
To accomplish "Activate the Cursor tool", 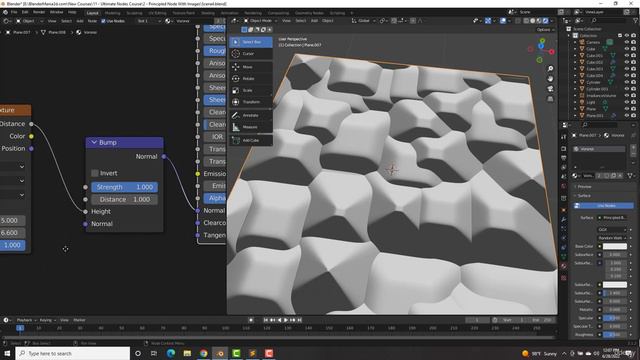I will pyautogui.click(x=251, y=54).
